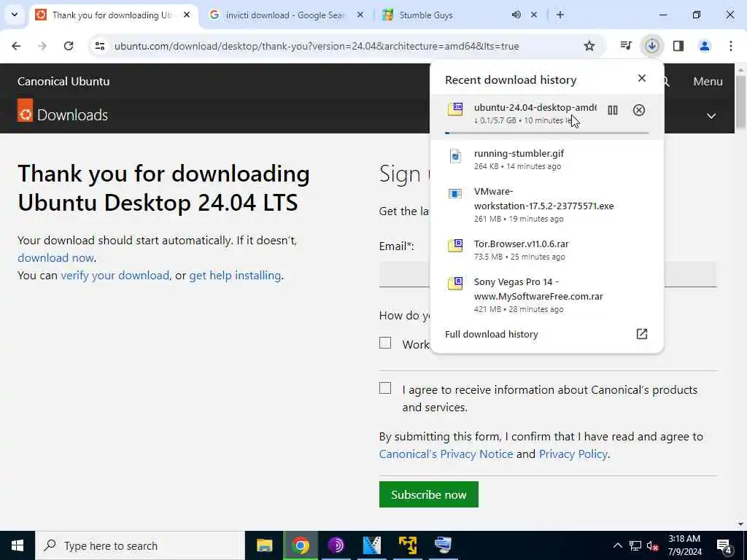
Task: Click the Sony Vegas Pro 14 rar entry
Action: 546,295
